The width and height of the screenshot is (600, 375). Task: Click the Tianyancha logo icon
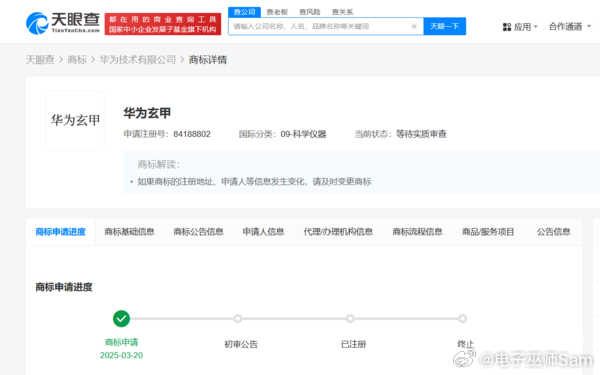pos(37,23)
